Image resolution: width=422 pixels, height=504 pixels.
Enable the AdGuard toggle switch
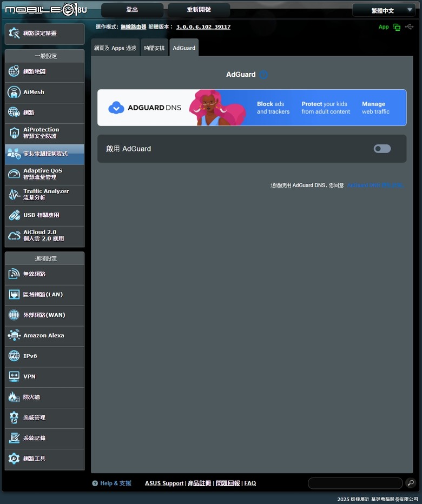382,149
